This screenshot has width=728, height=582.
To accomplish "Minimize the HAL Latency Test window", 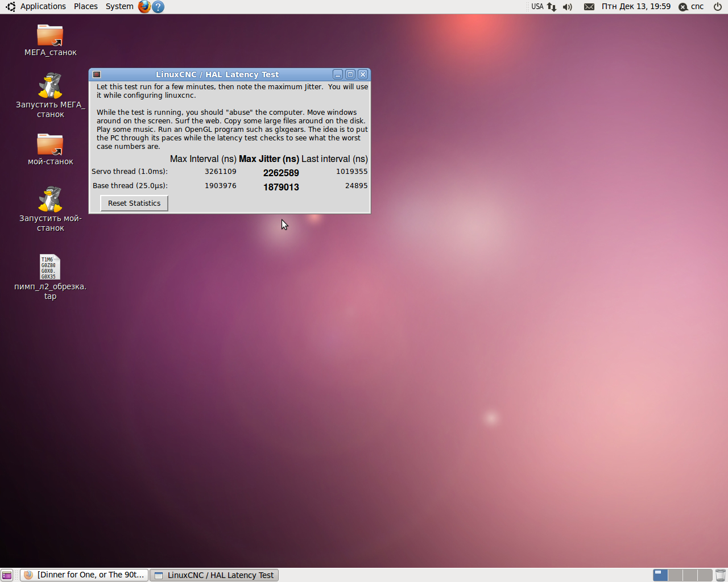I will pos(338,74).
